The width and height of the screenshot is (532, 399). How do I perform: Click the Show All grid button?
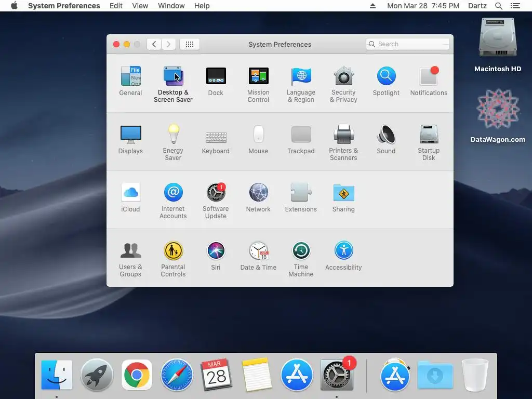click(190, 44)
